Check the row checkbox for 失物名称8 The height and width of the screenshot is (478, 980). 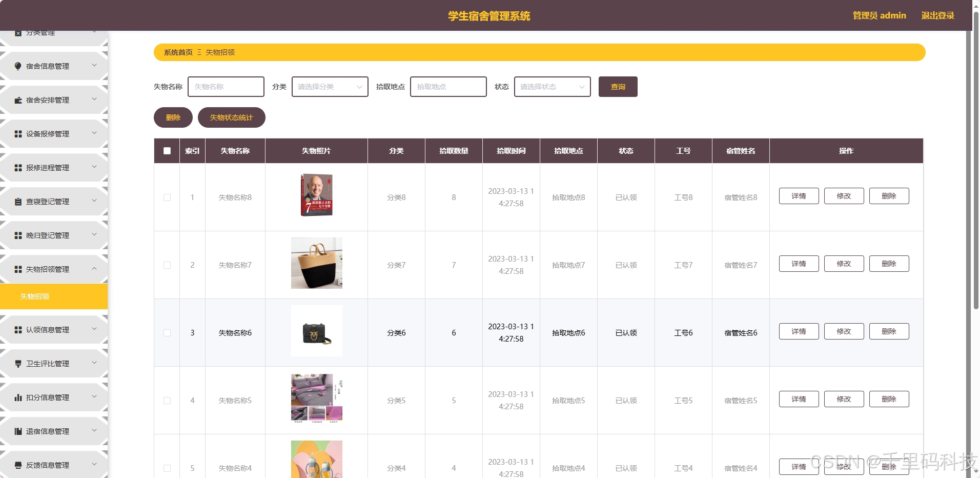(x=167, y=197)
